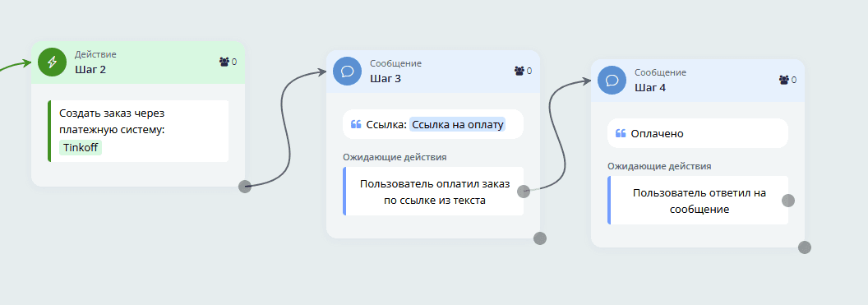Viewport: 868px width, 305px height.
Task: Click the 'Ссылка на оплату' variable tag
Action: 457,124
